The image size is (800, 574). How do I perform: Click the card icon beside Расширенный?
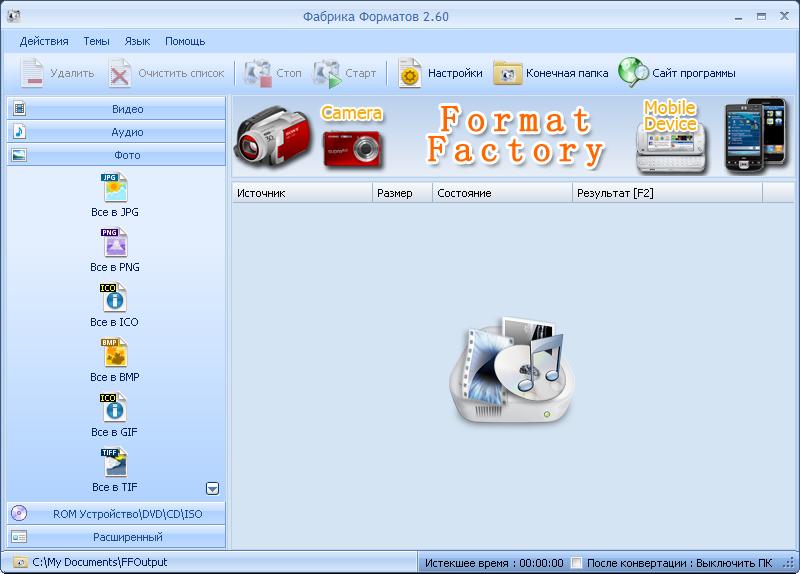[19, 537]
